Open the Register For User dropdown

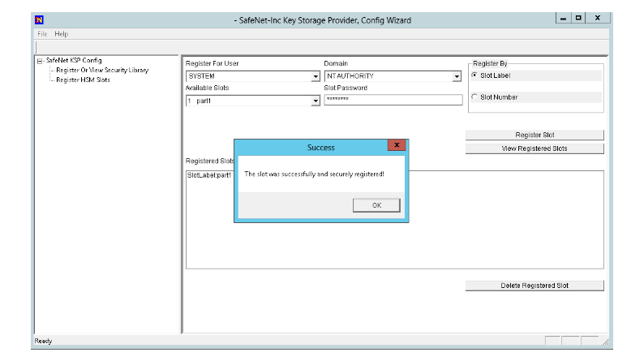[x=316, y=76]
